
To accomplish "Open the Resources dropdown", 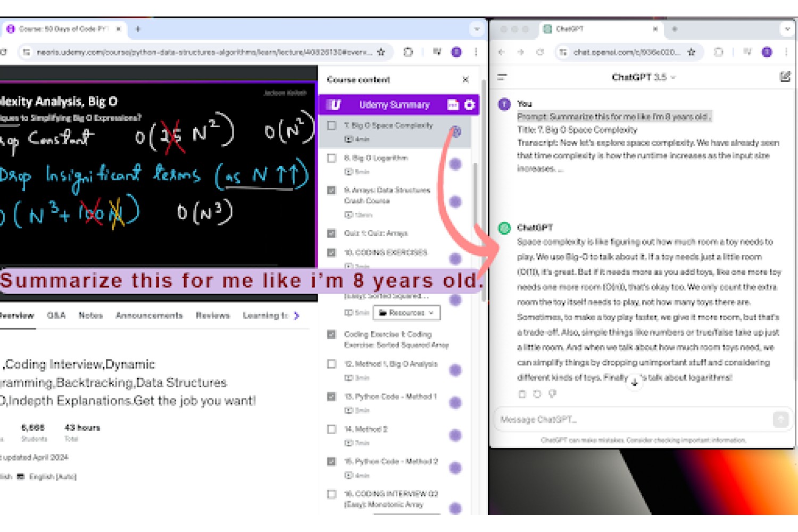I will pos(407,313).
